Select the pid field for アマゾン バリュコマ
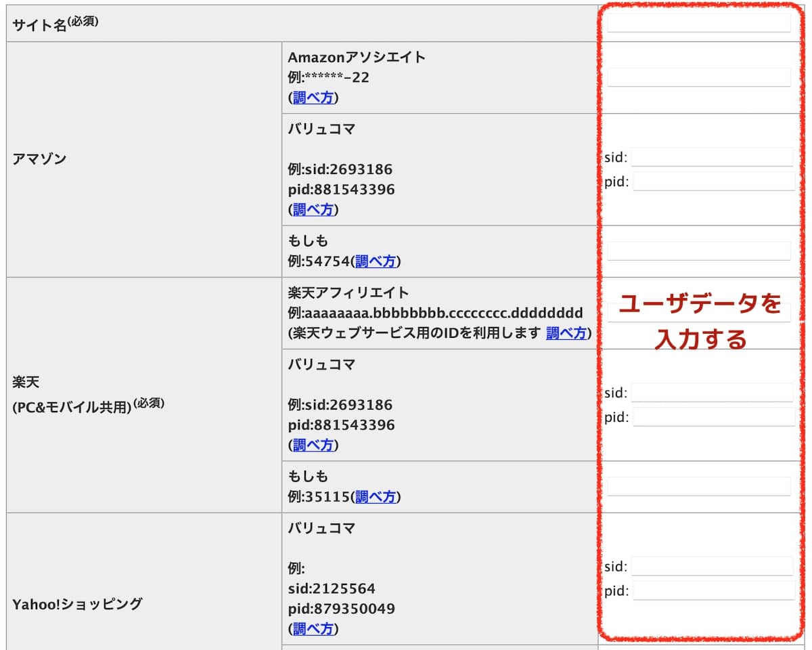812x650 pixels. [x=714, y=181]
